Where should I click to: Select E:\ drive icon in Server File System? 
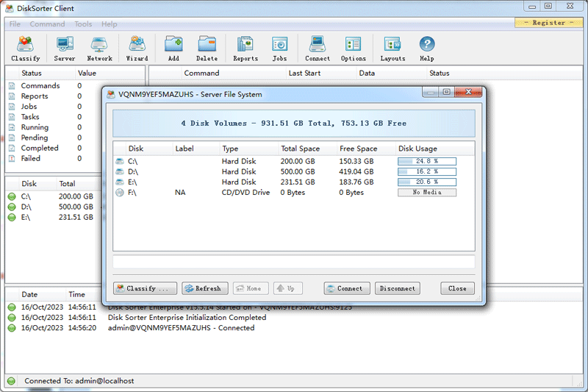click(120, 182)
